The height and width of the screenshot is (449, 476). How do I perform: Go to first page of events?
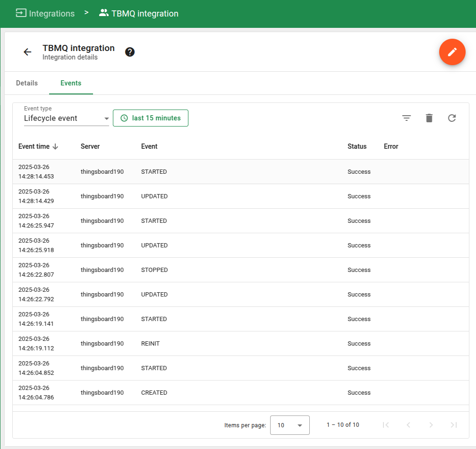[x=386, y=425]
